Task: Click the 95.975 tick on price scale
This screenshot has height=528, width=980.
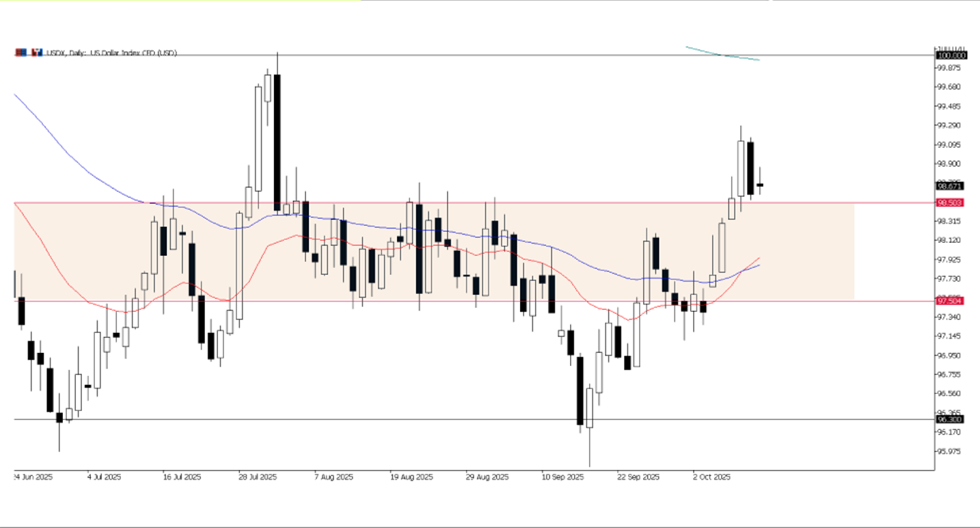Action: [x=949, y=451]
